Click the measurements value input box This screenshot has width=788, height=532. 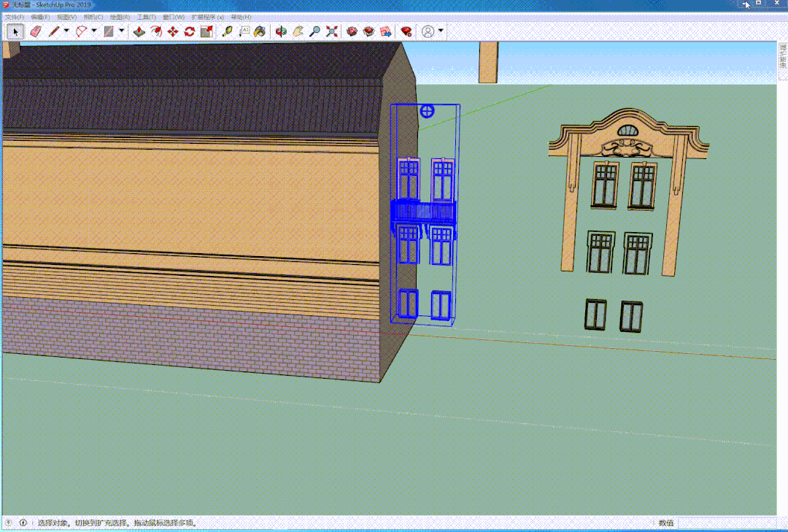pos(727,523)
